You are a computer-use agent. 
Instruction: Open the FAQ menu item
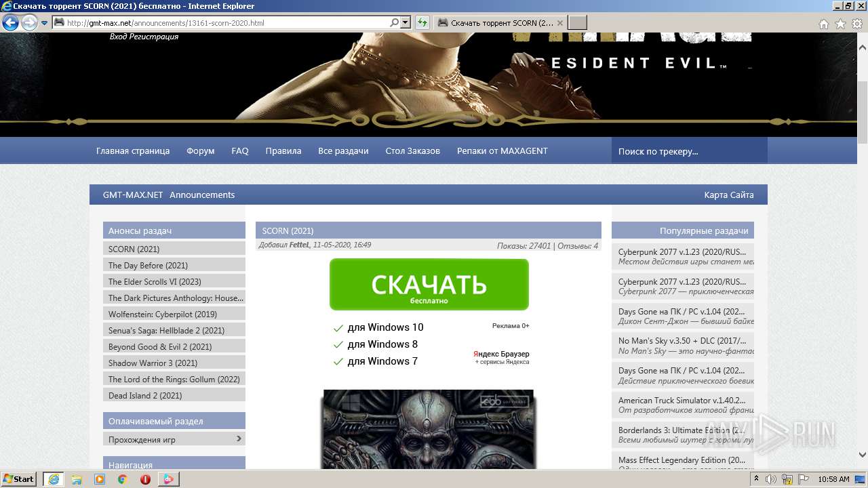point(240,150)
